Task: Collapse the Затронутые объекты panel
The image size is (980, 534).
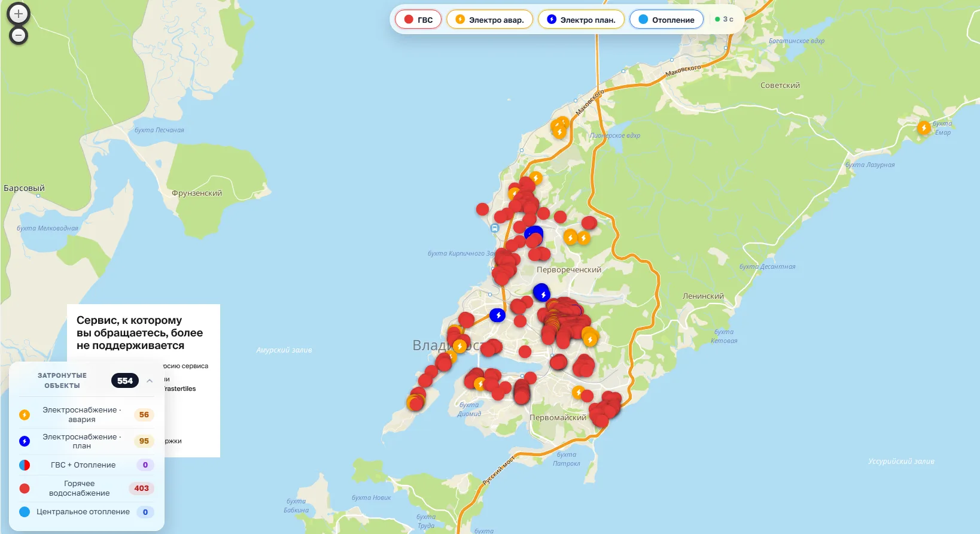Action: click(x=150, y=381)
